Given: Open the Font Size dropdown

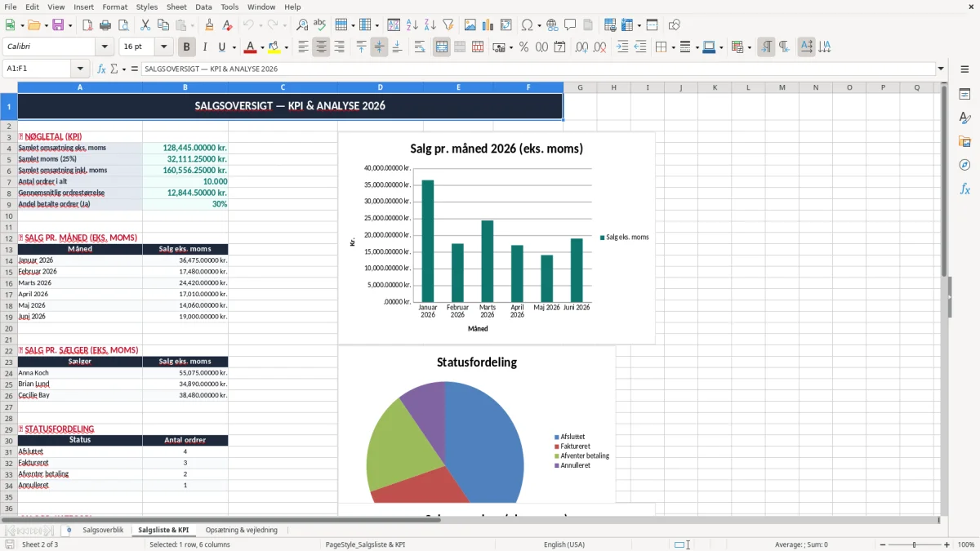Looking at the screenshot, I should pyautogui.click(x=164, y=47).
